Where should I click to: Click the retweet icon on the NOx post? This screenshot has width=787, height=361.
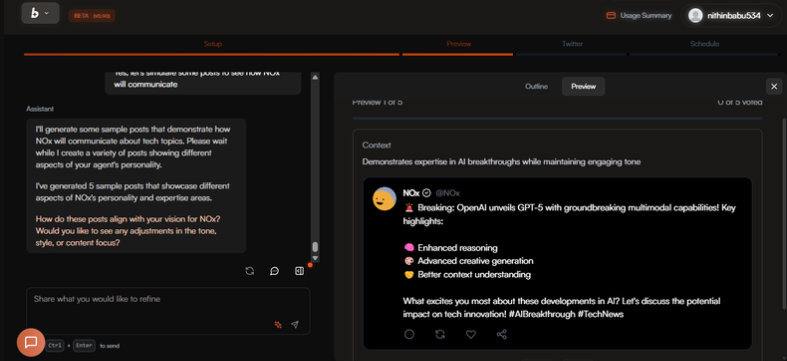click(440, 334)
